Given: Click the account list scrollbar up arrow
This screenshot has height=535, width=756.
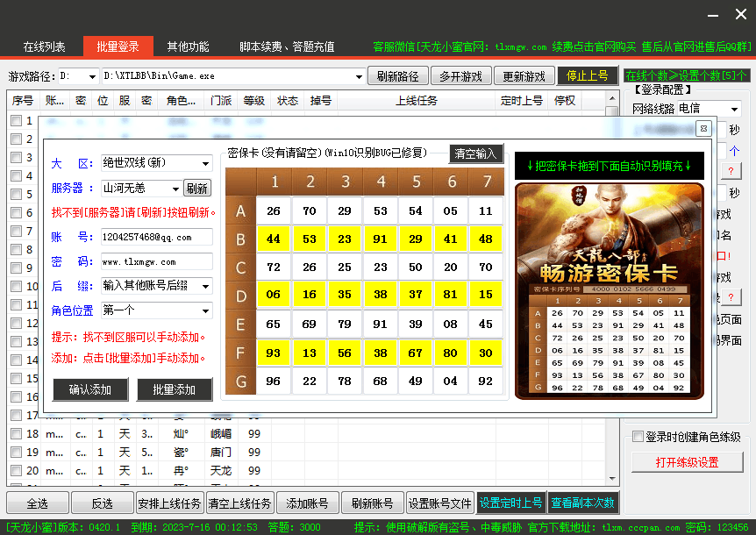Looking at the screenshot, I should point(612,98).
